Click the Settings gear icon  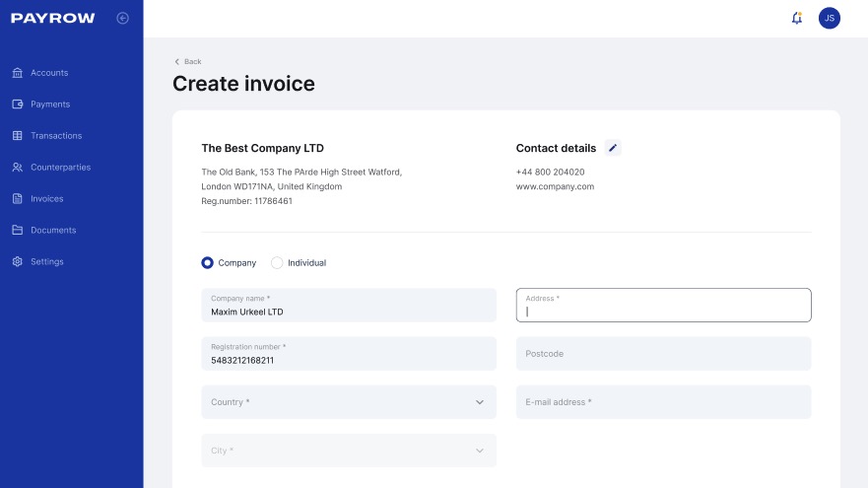(x=18, y=262)
